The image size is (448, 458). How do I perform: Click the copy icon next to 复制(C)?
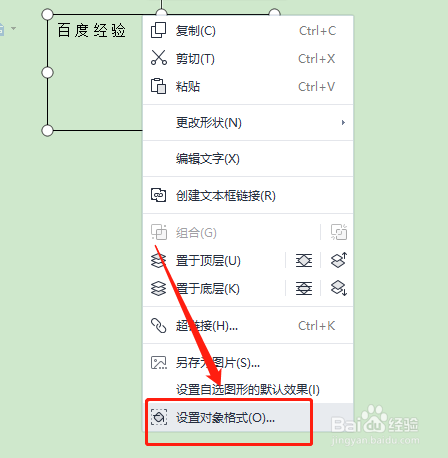(158, 30)
